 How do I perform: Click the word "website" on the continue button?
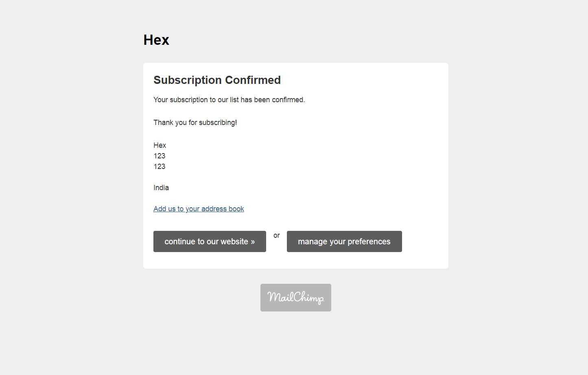point(234,241)
